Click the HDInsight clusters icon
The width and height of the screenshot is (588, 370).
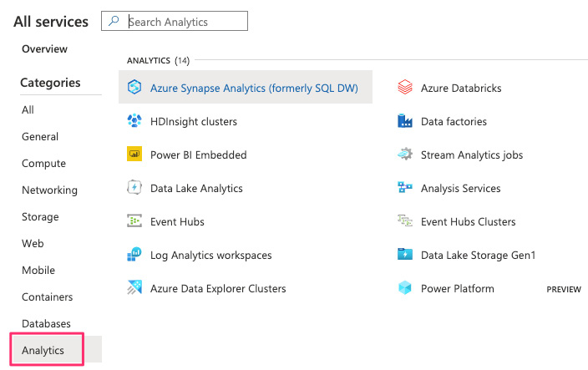134,121
